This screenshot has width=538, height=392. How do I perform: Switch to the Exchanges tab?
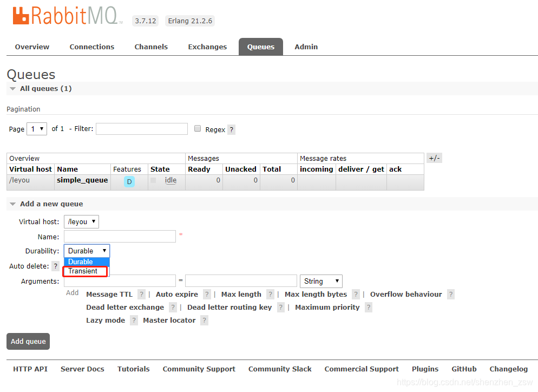coord(207,47)
